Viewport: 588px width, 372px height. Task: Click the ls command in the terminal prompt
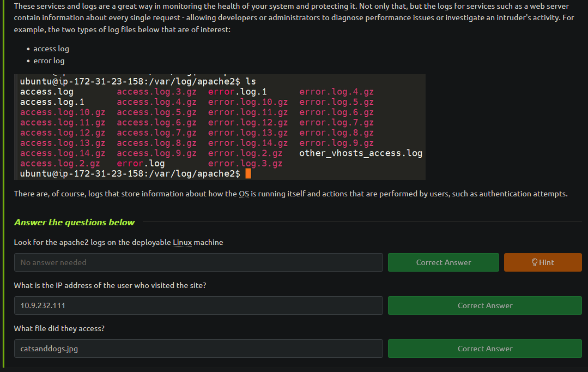(x=251, y=81)
